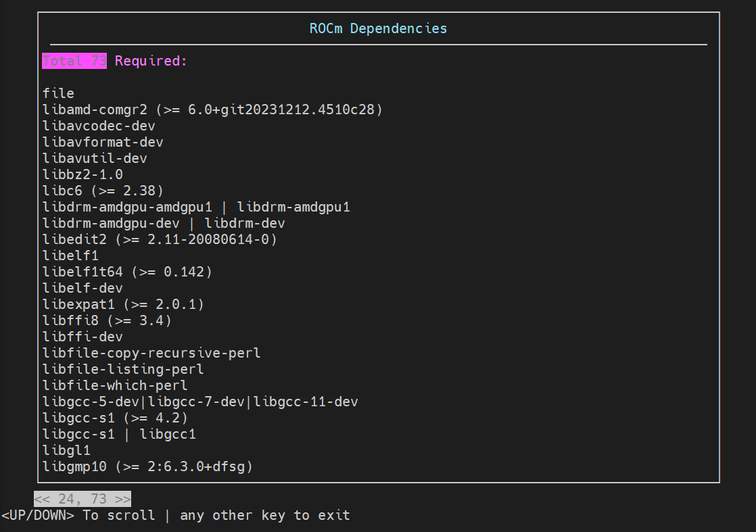Select the libgcc-s1 (>= 4.2) entry

pyautogui.click(x=115, y=418)
